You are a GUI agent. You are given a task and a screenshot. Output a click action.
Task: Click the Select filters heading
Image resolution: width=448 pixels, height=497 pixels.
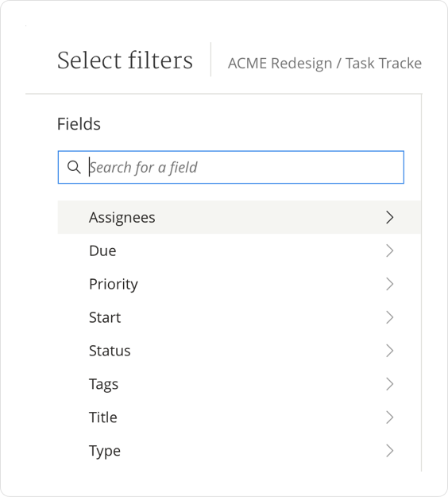click(x=125, y=60)
